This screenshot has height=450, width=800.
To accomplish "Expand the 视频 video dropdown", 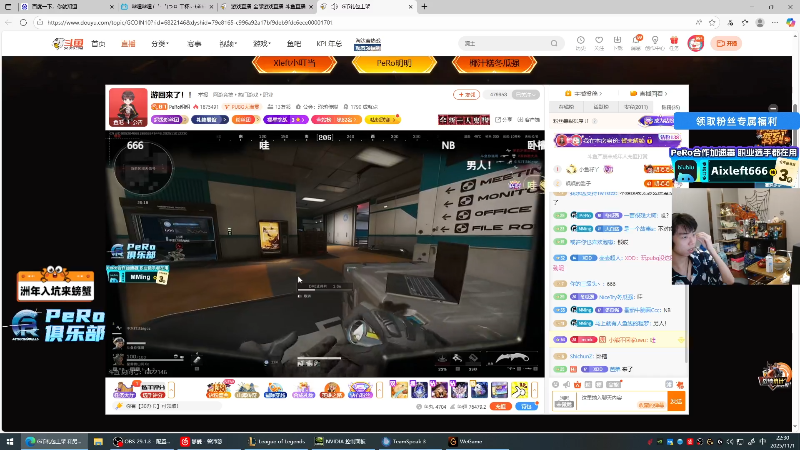I will 228,44.
